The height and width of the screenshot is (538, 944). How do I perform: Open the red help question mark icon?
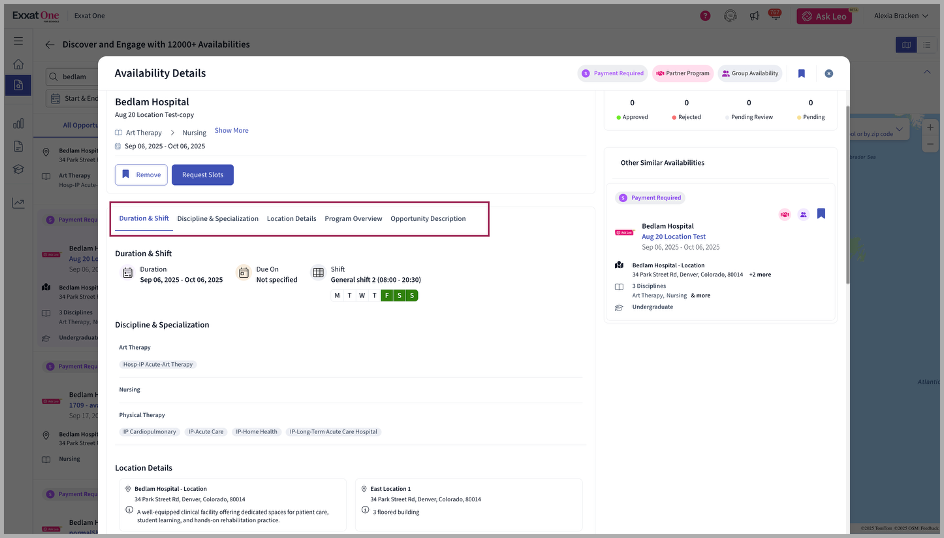705,16
